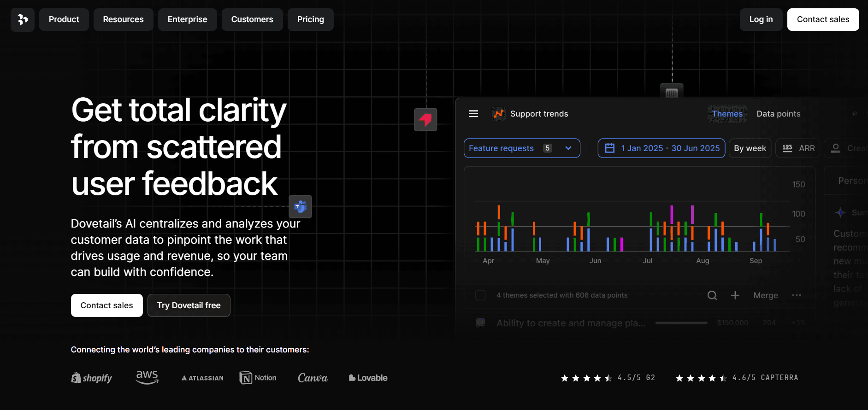Click the Canva logo
Viewport: 868px width, 410px height.
pyautogui.click(x=313, y=378)
